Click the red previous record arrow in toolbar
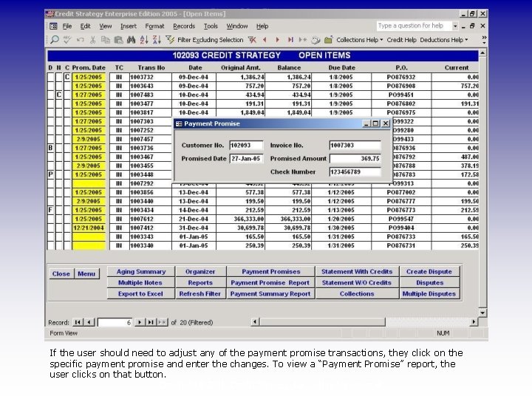This screenshot has height=399, width=532. tap(265, 40)
